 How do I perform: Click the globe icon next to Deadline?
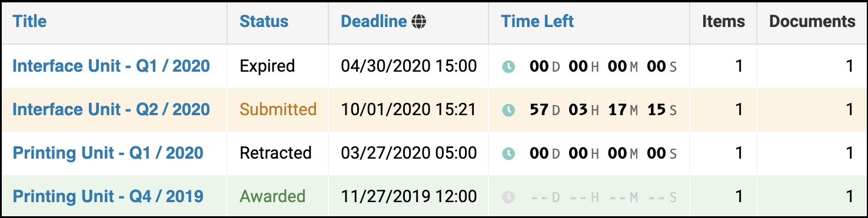point(419,22)
